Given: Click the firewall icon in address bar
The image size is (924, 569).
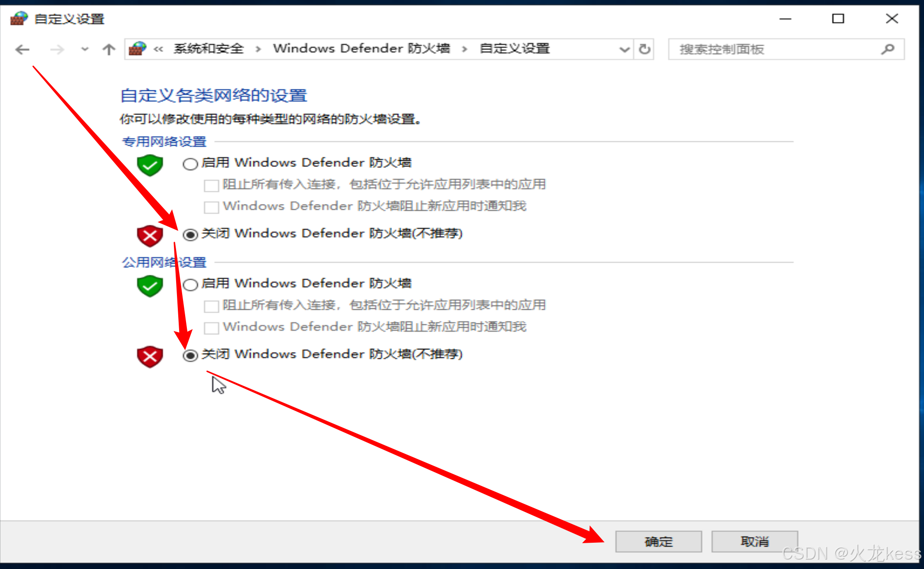Looking at the screenshot, I should [x=138, y=49].
